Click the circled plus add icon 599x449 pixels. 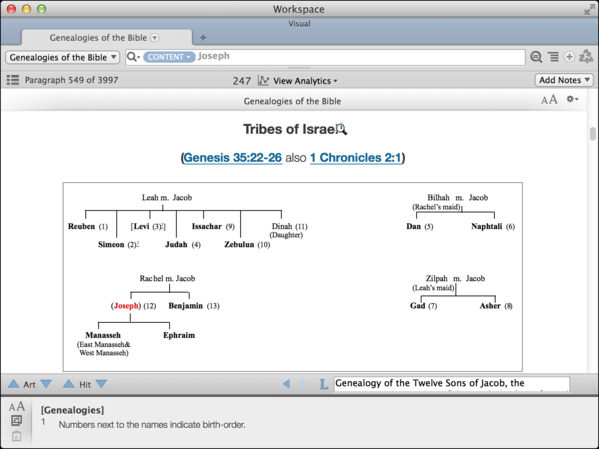(x=569, y=57)
